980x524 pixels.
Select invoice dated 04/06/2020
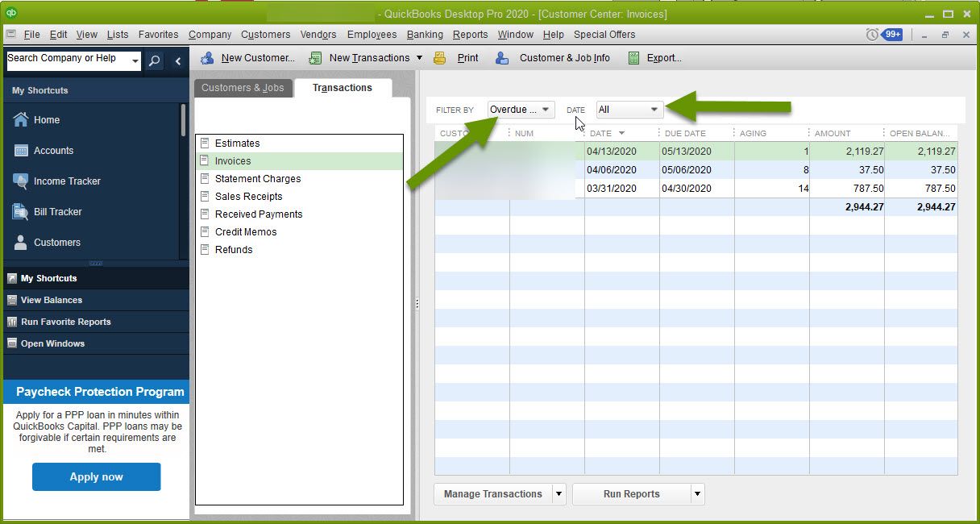point(696,170)
